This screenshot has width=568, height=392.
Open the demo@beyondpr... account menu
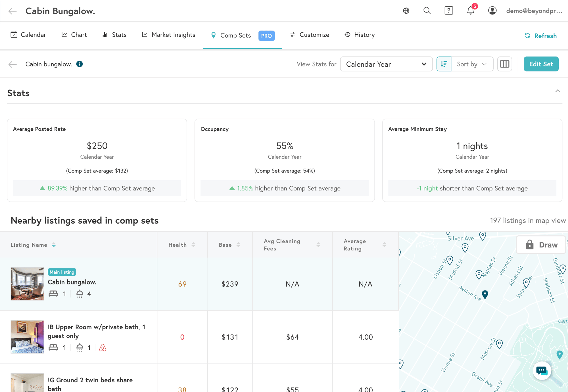click(x=534, y=11)
